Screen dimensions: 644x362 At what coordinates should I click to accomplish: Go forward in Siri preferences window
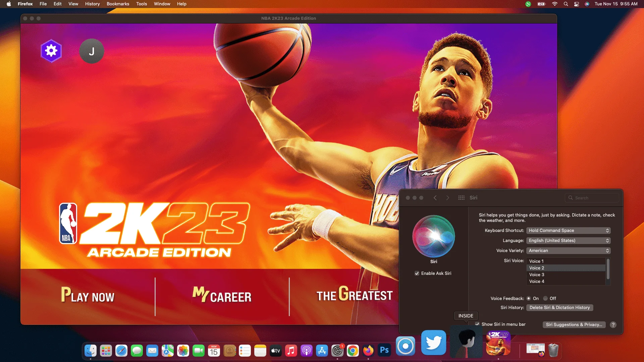coord(447,198)
